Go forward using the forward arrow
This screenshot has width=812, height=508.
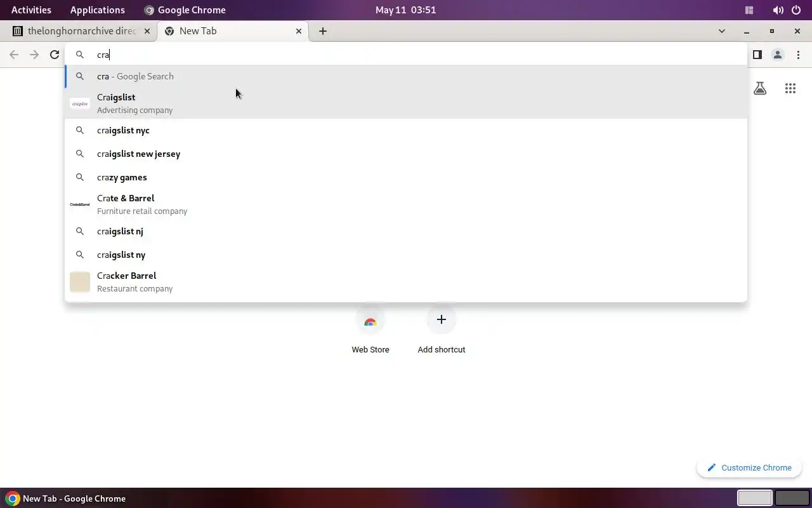pyautogui.click(x=34, y=55)
